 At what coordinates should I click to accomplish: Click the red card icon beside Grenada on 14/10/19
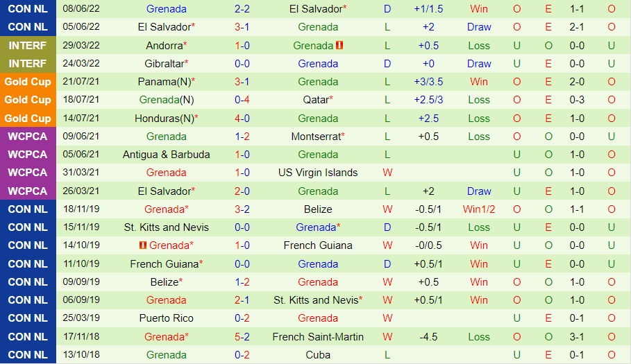tap(143, 245)
